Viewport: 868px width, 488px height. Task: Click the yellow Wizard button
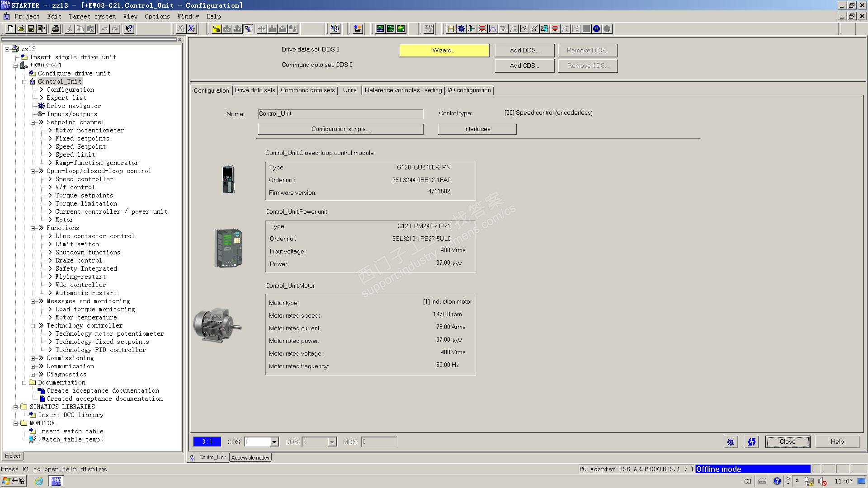click(444, 51)
